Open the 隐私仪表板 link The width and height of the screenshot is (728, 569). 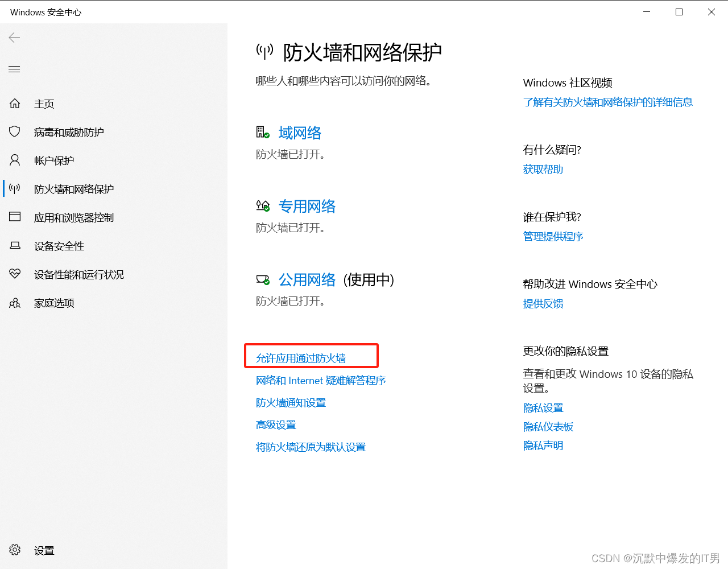pos(548,426)
